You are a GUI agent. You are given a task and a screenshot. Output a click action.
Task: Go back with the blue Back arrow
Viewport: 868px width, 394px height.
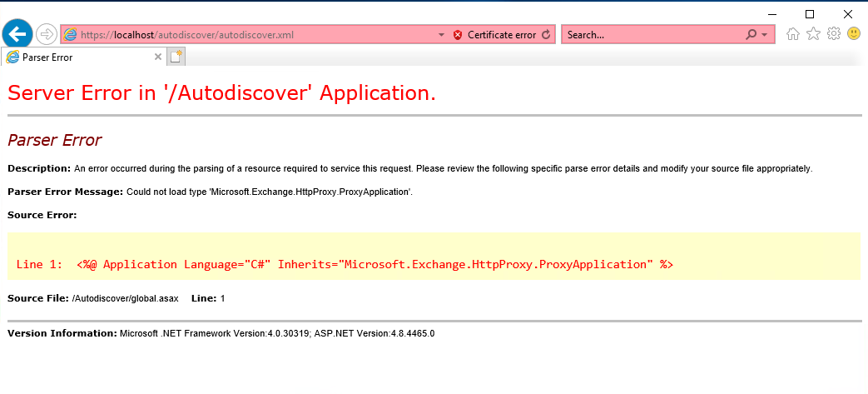click(x=17, y=34)
